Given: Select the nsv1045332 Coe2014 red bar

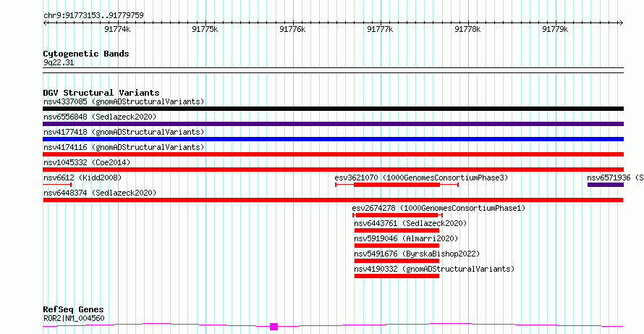Looking at the screenshot, I should point(333,170).
